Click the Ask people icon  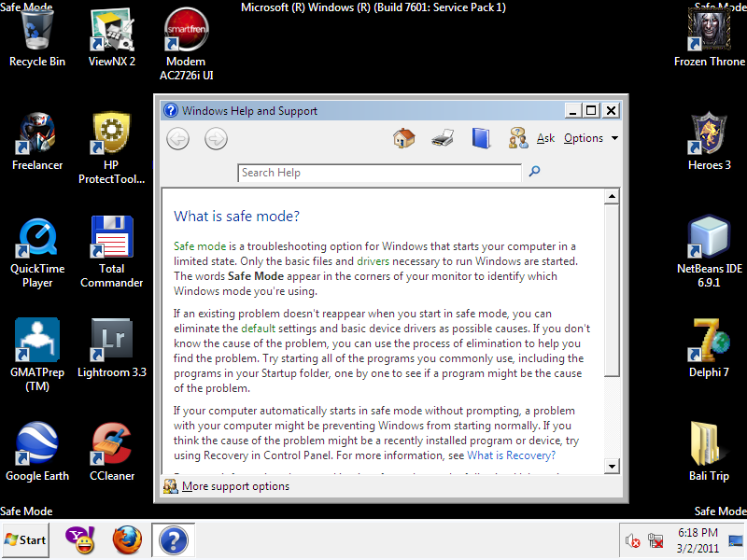pos(518,138)
